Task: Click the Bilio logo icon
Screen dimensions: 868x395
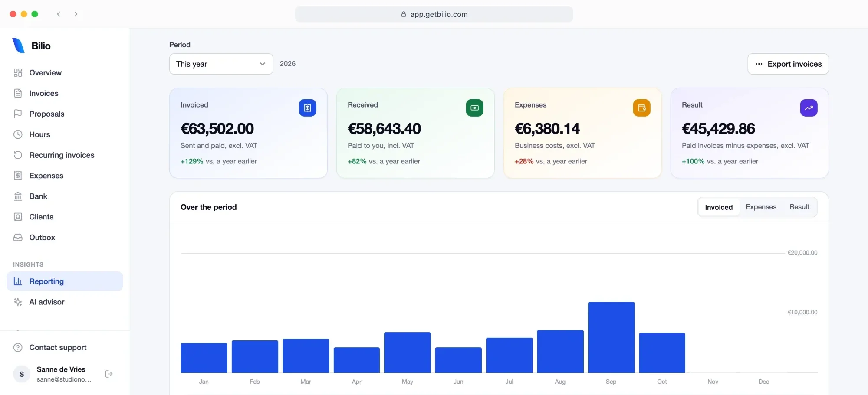Action: click(x=18, y=46)
